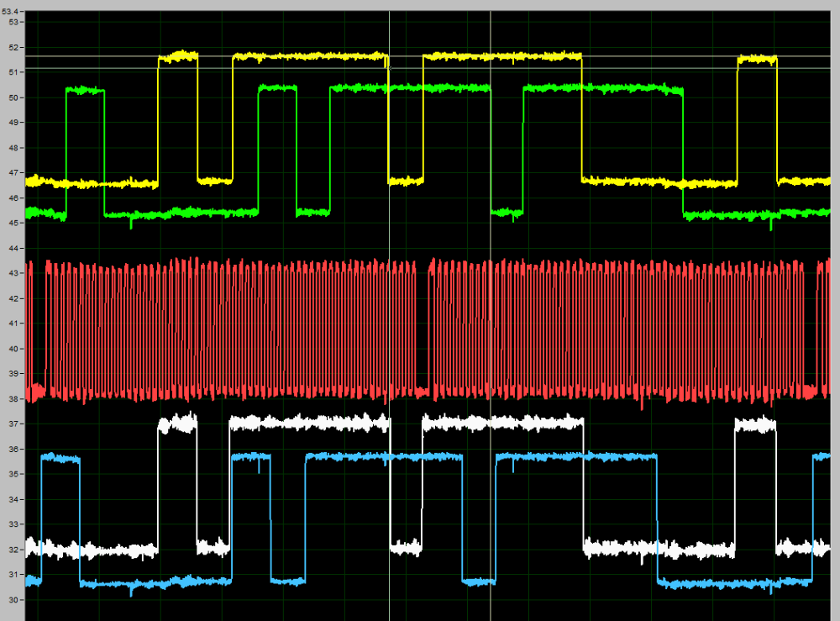Pick the blue waveform trace
This screenshot has width=840, height=621.
pyautogui.click(x=378, y=456)
